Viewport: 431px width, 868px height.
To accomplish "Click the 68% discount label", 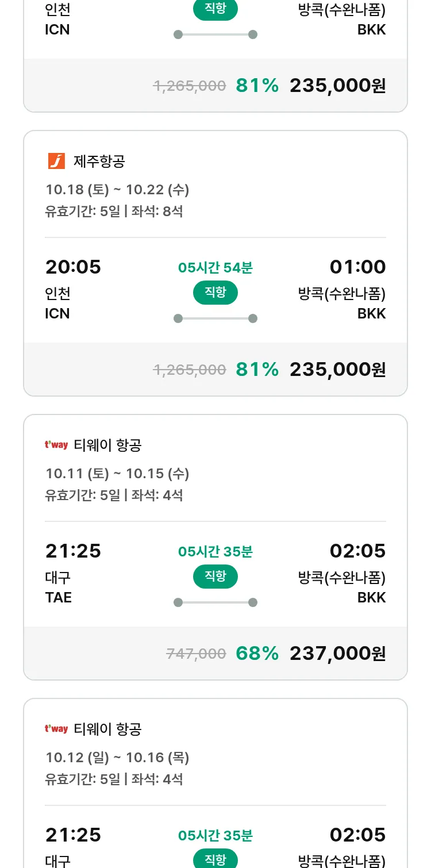I will coord(257,653).
